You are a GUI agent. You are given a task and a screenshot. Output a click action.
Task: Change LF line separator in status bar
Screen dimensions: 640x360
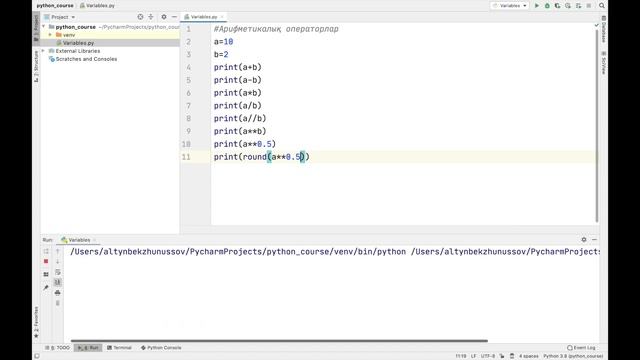coord(473,356)
